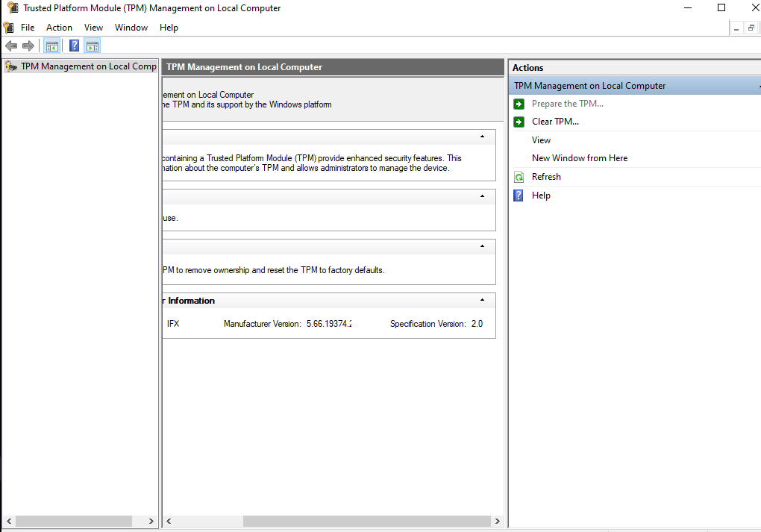Click green arrow icon beside Clear TPM

click(x=519, y=122)
